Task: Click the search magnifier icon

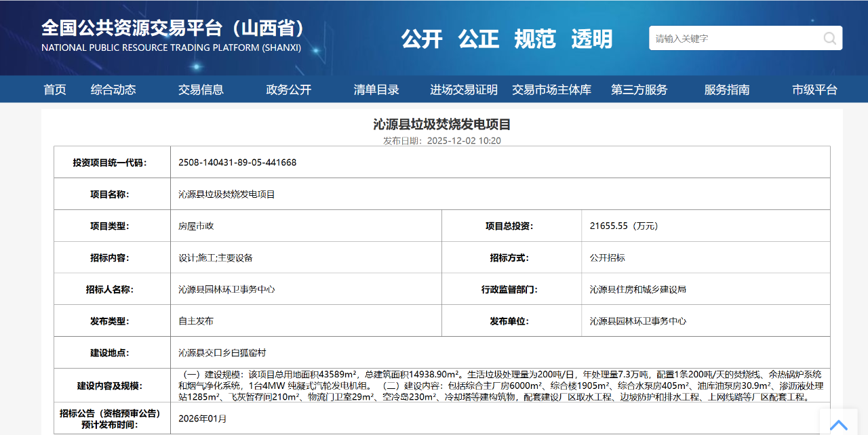Action: click(x=829, y=39)
